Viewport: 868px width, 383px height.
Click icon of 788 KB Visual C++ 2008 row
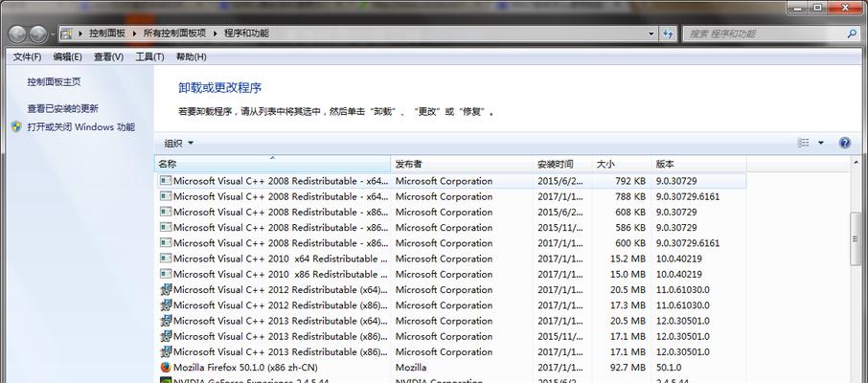pos(166,196)
